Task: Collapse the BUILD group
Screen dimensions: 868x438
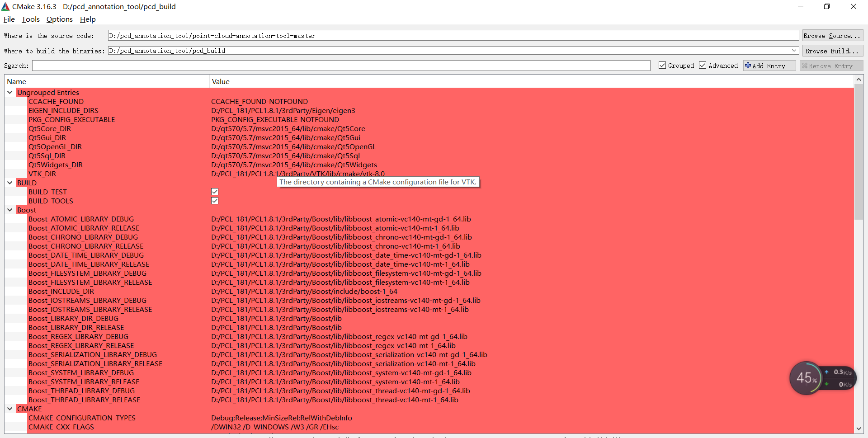Action: pos(9,183)
